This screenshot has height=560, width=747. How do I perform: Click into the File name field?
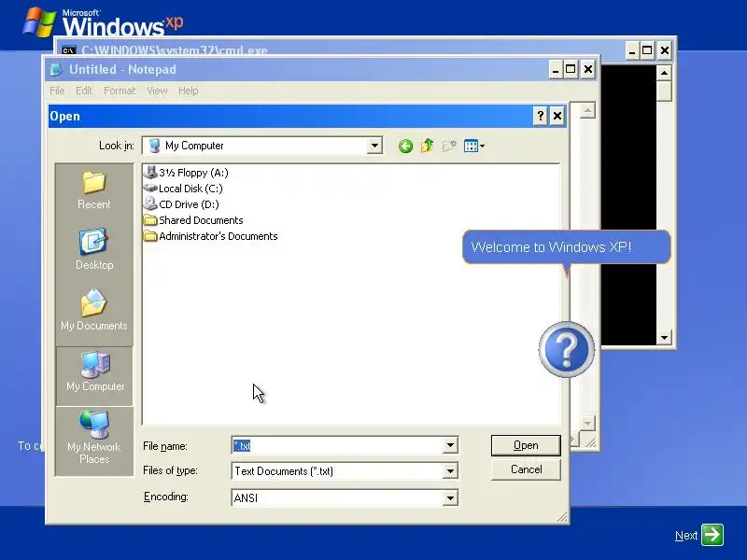pyautogui.click(x=337, y=446)
